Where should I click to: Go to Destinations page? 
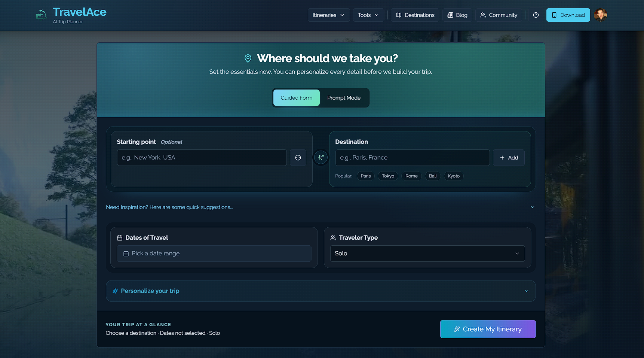(415, 15)
